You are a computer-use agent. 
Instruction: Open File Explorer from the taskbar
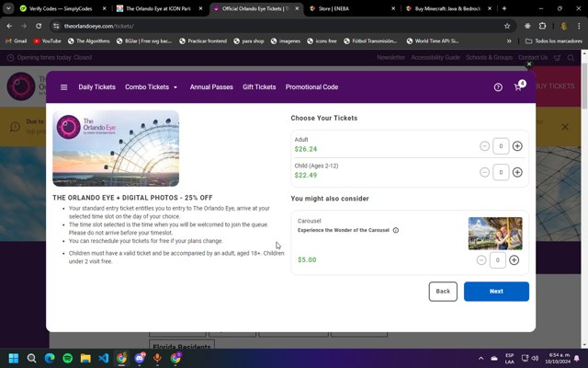point(85,358)
